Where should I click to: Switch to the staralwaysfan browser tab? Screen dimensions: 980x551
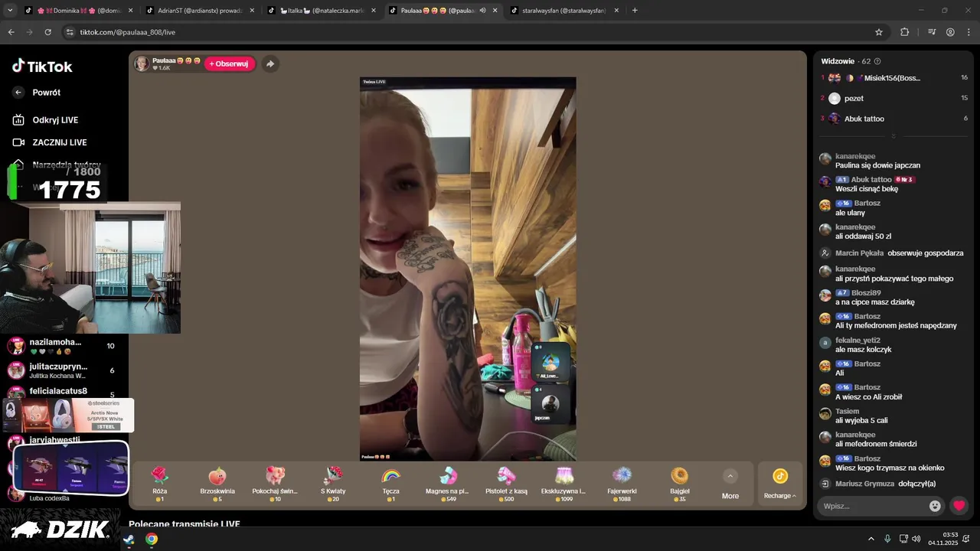point(564,11)
